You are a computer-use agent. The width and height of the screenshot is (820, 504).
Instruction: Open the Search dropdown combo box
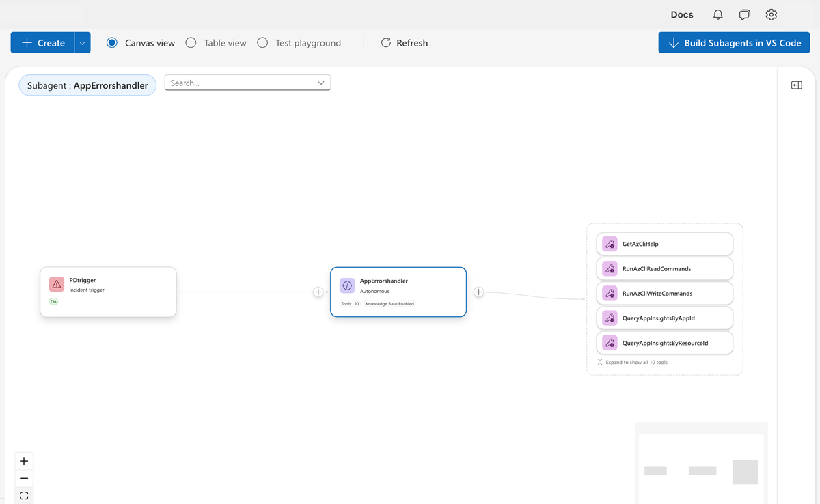click(x=247, y=83)
